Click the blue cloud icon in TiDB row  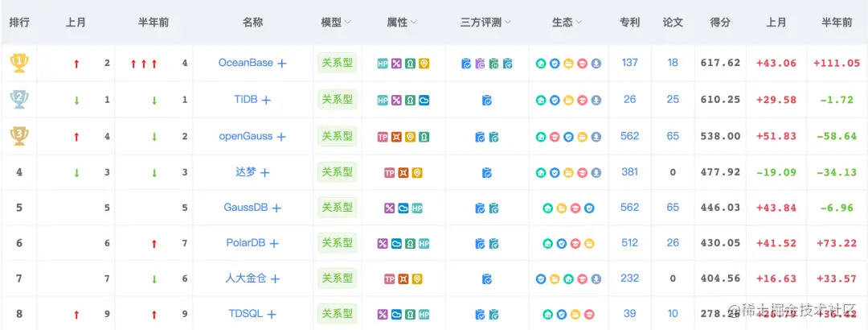tap(424, 101)
